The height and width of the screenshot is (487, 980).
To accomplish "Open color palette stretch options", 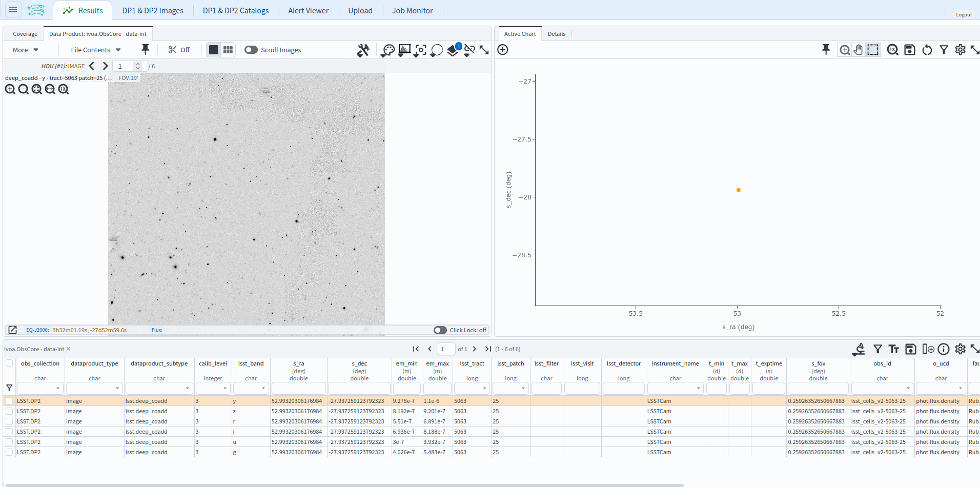I will [388, 50].
